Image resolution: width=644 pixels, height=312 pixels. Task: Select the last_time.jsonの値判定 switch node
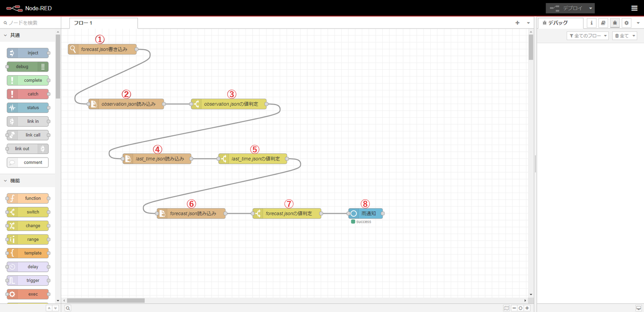(253, 159)
